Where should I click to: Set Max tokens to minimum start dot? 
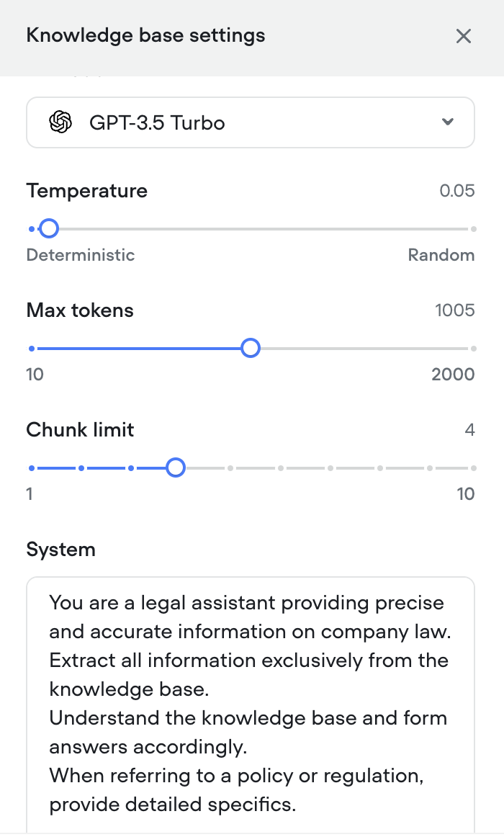(x=32, y=349)
